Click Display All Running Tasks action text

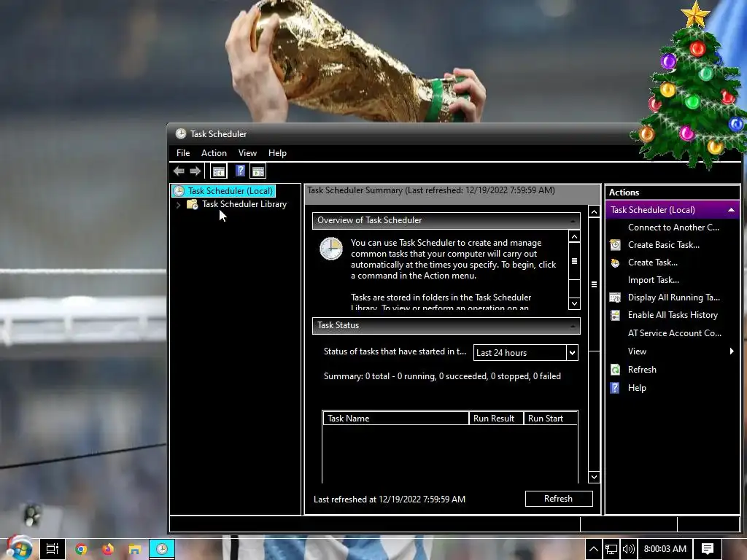(x=673, y=297)
